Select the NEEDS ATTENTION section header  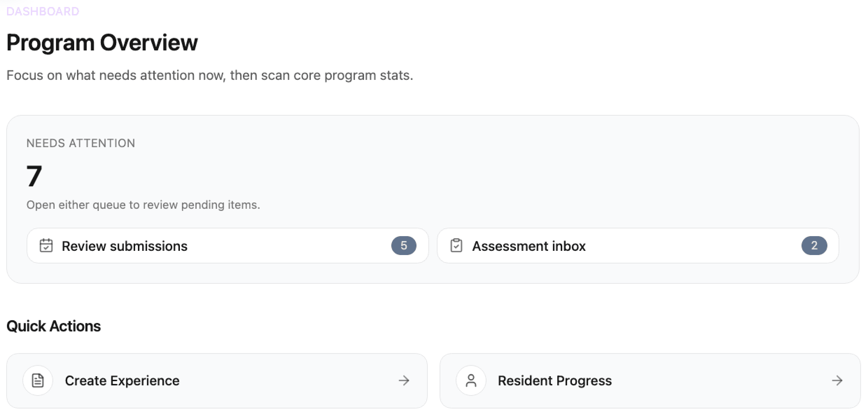[80, 143]
